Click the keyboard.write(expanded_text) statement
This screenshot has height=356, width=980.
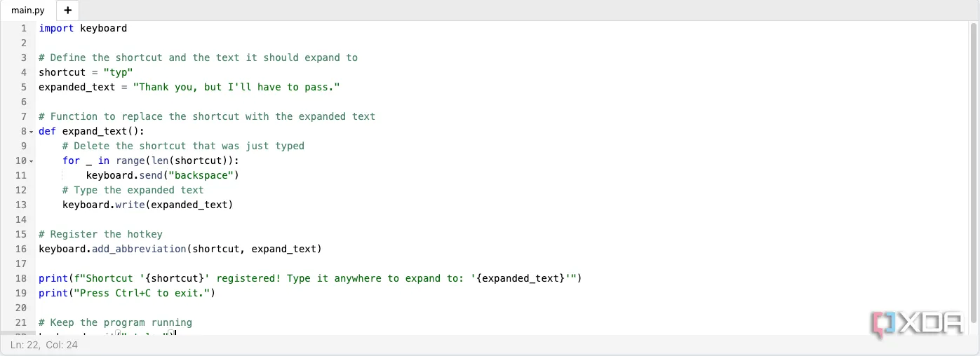pyautogui.click(x=147, y=205)
